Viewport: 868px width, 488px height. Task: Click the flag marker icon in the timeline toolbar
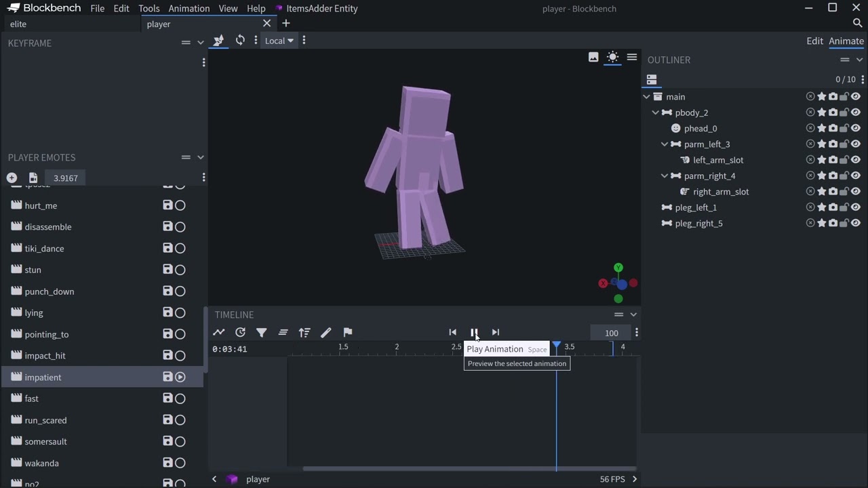click(x=348, y=332)
